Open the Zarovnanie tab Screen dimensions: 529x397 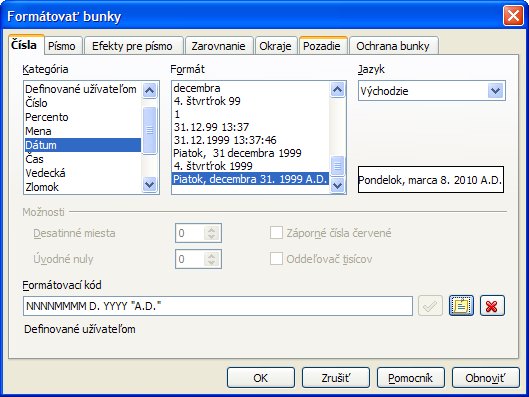[218, 46]
